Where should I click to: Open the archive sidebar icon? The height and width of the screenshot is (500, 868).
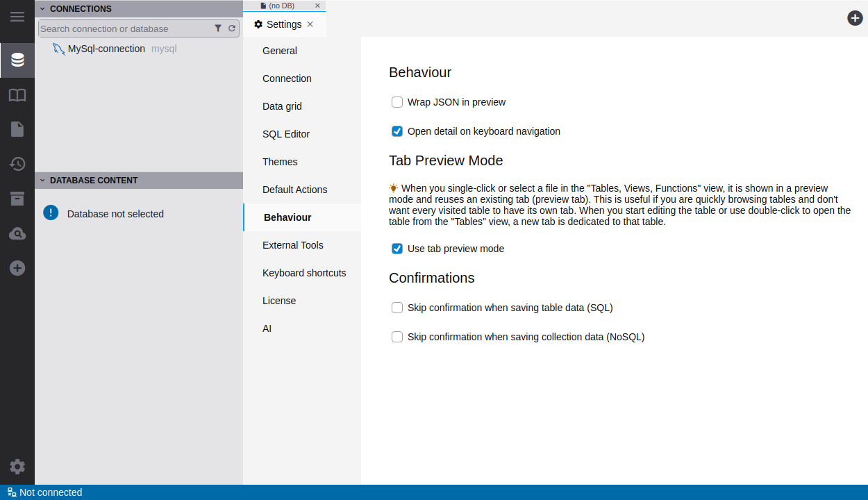[17, 199]
